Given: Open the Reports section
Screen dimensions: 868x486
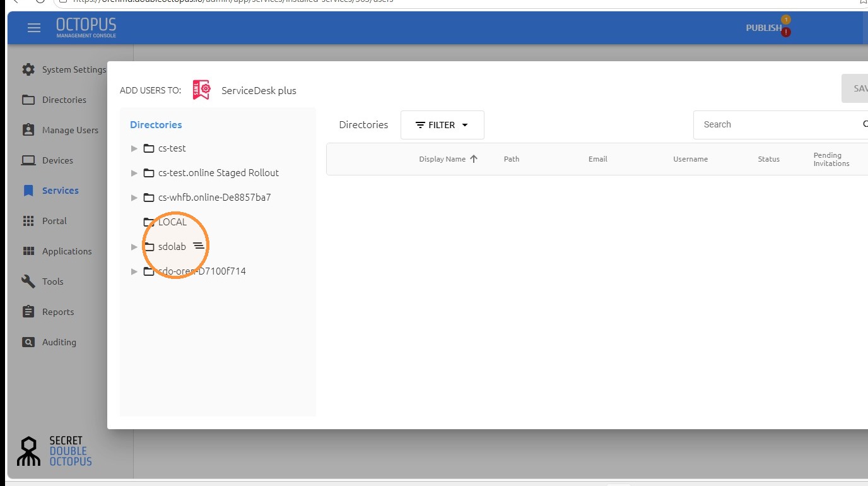Looking at the screenshot, I should (58, 312).
